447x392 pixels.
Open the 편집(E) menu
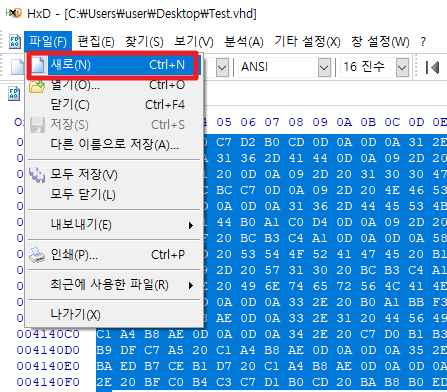point(96,41)
